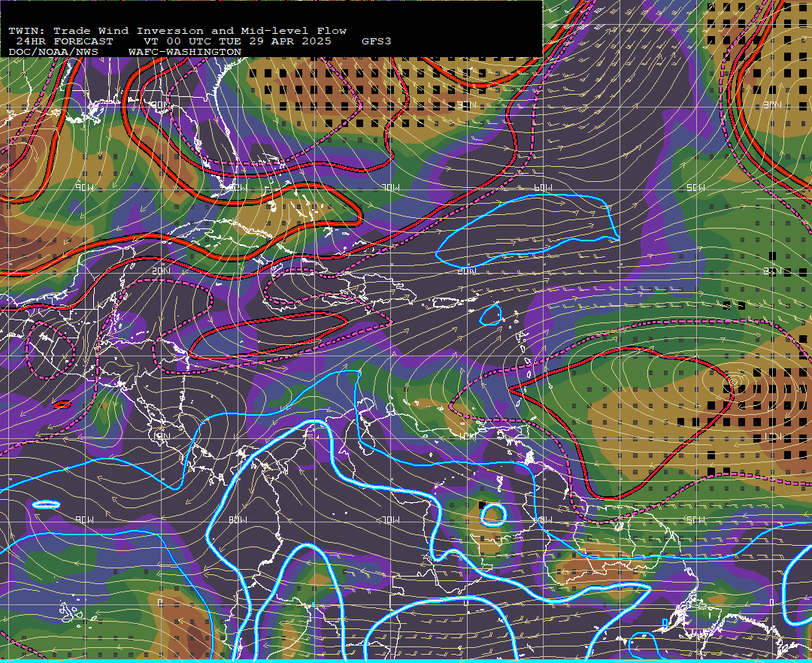The width and height of the screenshot is (812, 663).
Task: Click the valid time "VT 00 UTC TUE 29 APR 2025"
Action: 237,41
